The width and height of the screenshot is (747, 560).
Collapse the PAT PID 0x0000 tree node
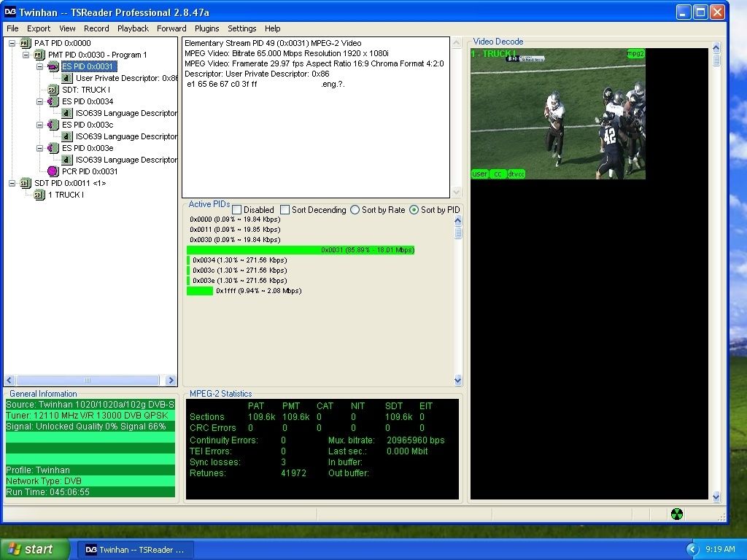(x=12, y=43)
